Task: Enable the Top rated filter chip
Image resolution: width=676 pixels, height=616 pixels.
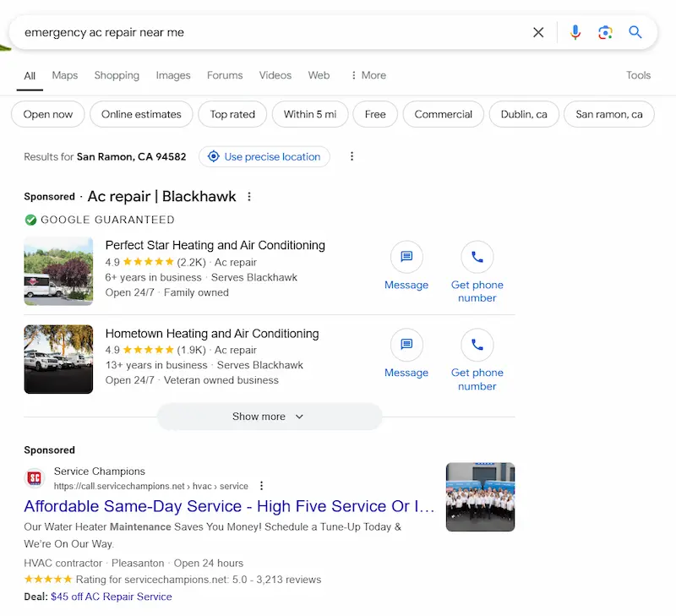Action: [x=232, y=114]
